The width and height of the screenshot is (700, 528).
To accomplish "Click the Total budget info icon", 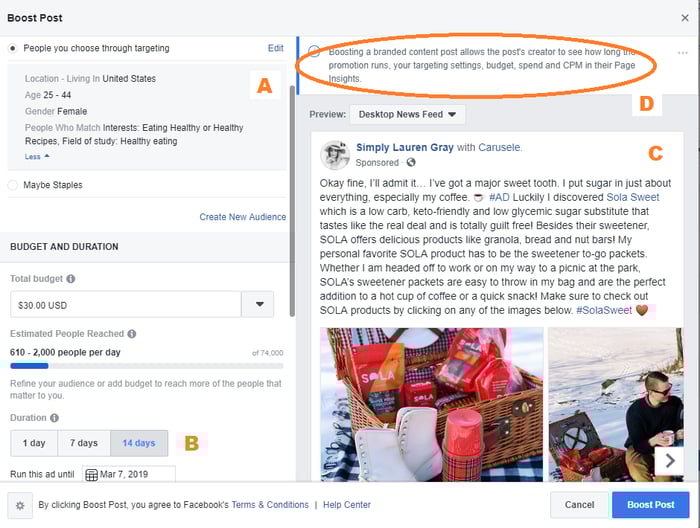I will [x=71, y=279].
